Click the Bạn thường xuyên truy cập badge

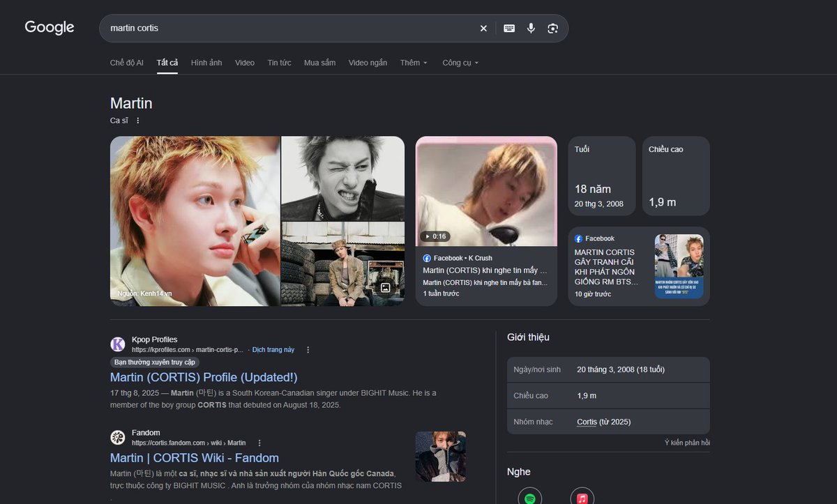pos(155,362)
